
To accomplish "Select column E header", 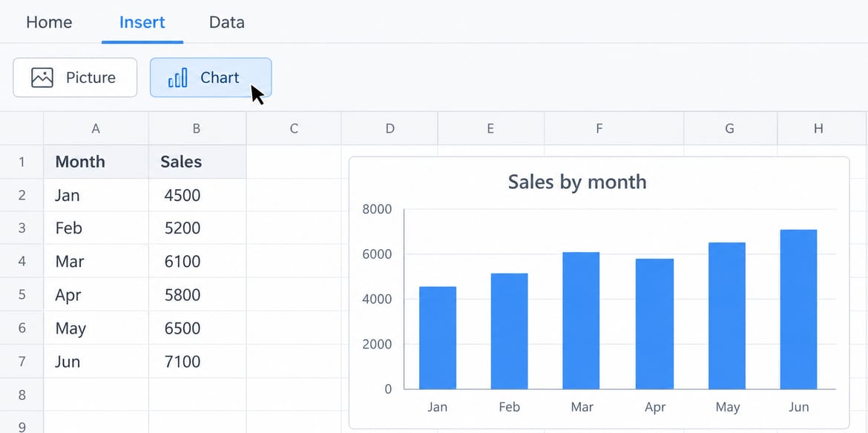I will (490, 128).
